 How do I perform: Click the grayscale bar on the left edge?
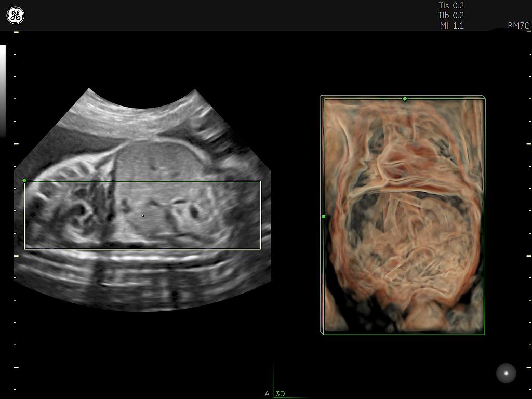[3, 91]
